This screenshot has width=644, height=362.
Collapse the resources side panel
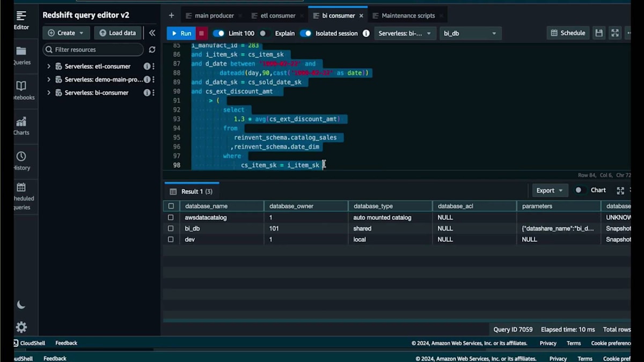152,33
